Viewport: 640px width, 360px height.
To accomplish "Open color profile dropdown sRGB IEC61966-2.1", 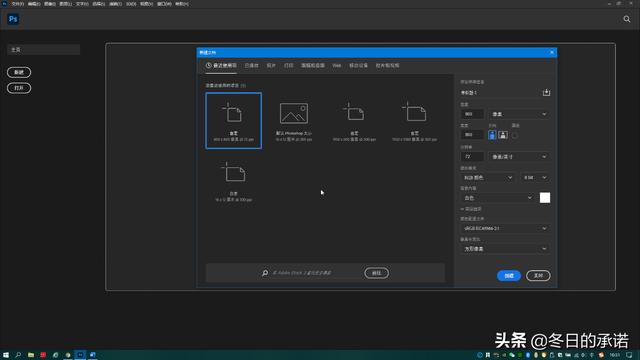I will [x=505, y=229].
